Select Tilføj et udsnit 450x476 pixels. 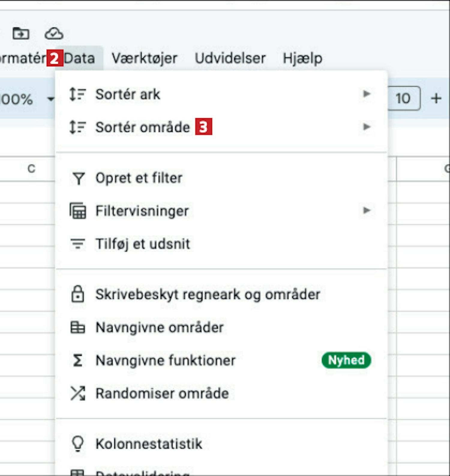[221, 244]
